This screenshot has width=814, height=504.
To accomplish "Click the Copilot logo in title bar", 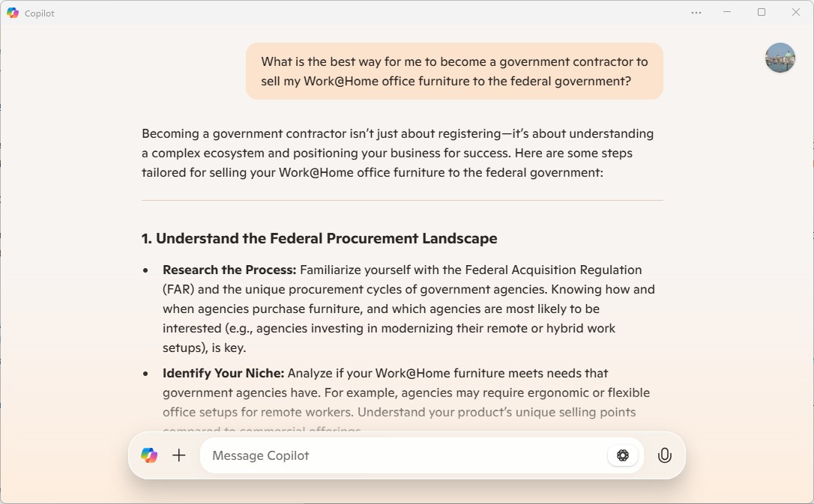I will pos(13,13).
